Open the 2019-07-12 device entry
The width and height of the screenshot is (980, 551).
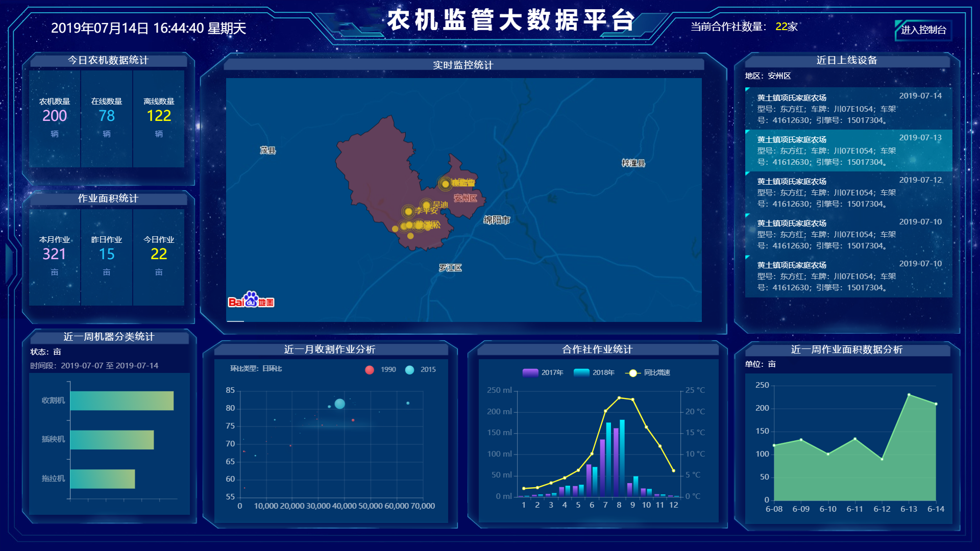(x=848, y=192)
